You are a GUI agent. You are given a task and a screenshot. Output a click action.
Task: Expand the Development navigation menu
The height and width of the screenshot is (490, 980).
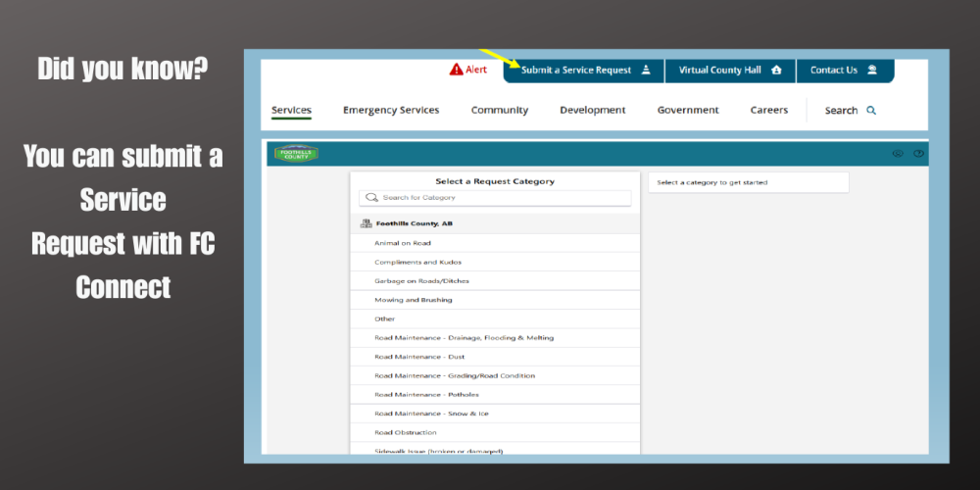592,111
